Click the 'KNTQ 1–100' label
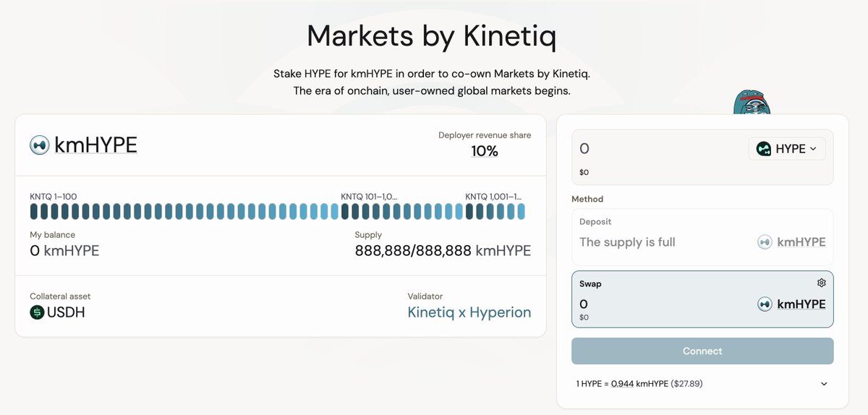Viewport: 868px width, 415px height. pyautogui.click(x=54, y=196)
